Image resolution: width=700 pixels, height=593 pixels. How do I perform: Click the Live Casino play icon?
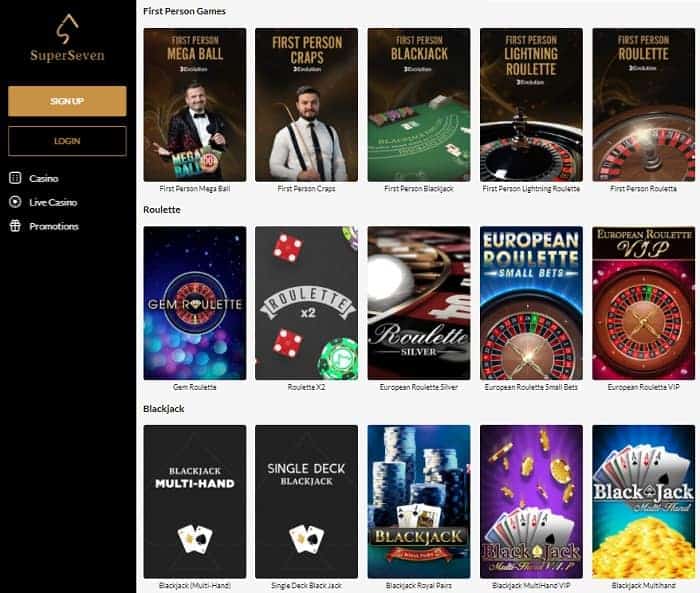click(15, 202)
